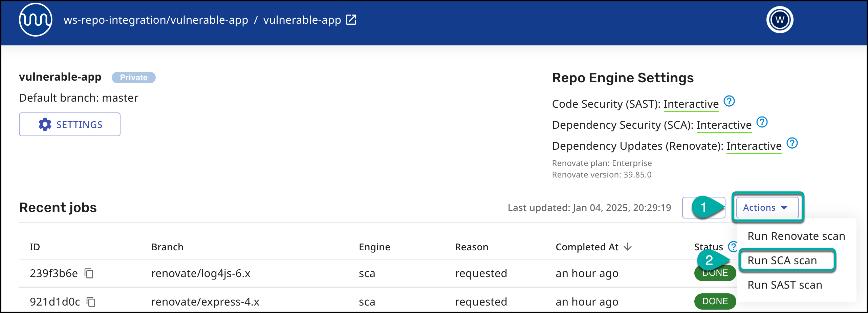
Task: Click ws-repo-integration/vulnerable-app breadcrumb
Action: click(156, 20)
